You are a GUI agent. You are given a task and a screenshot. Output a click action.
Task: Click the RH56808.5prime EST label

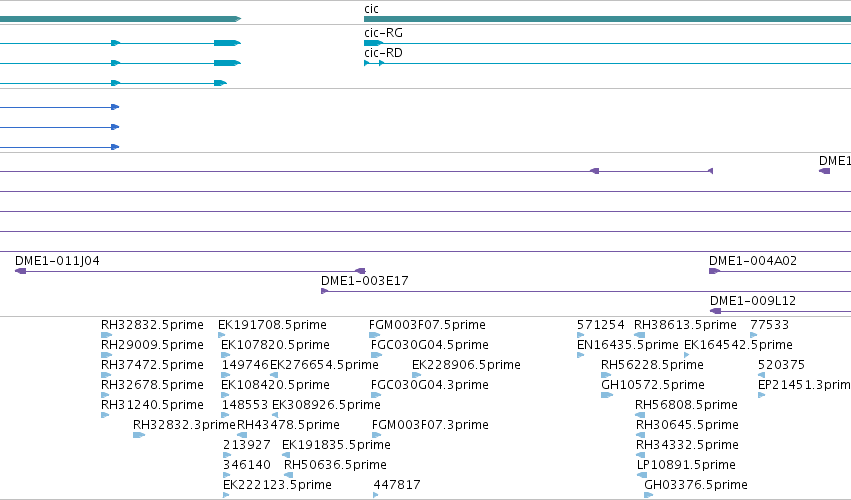pos(686,405)
